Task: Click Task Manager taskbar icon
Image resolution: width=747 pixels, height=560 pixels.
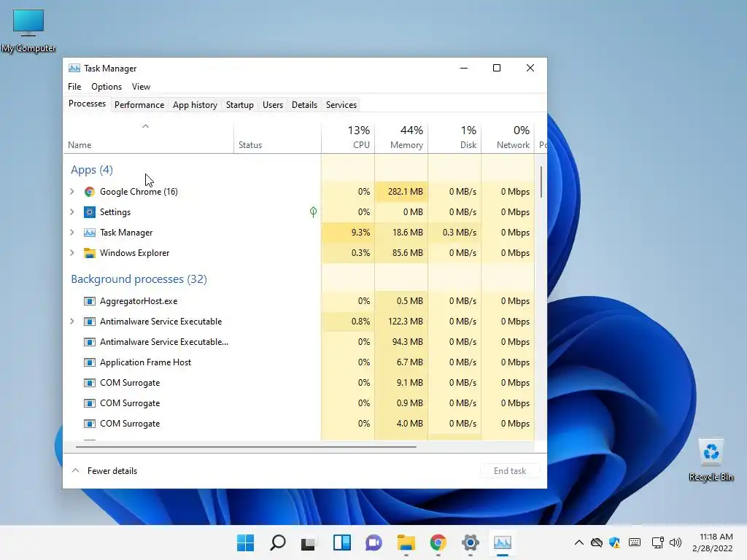Action: (x=503, y=542)
